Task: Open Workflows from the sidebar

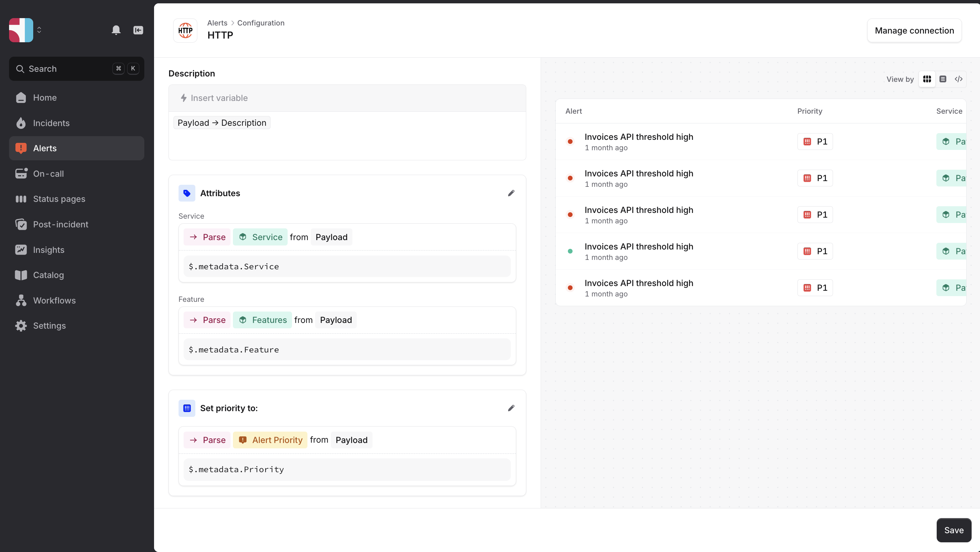Action: 54,300
